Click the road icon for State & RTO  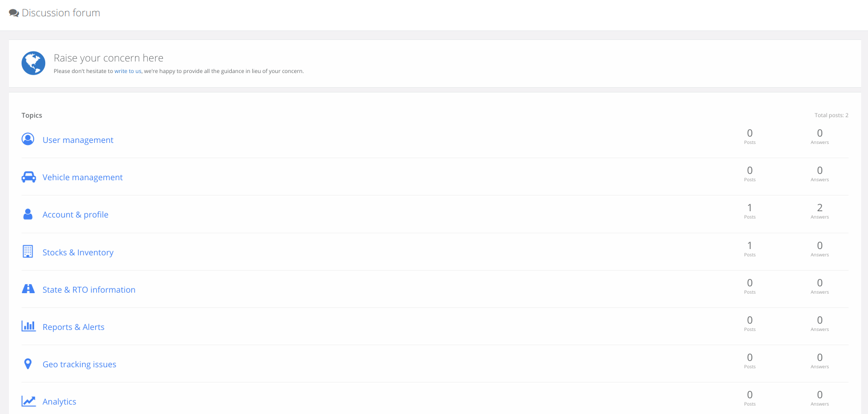[x=28, y=289]
